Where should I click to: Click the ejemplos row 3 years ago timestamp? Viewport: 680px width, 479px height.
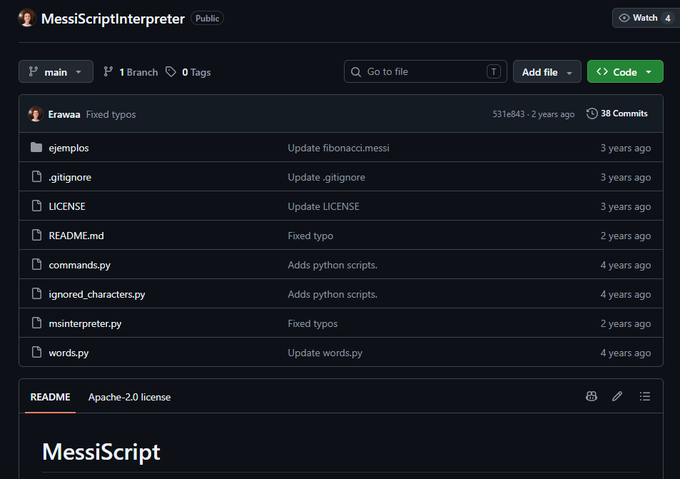[x=625, y=148]
